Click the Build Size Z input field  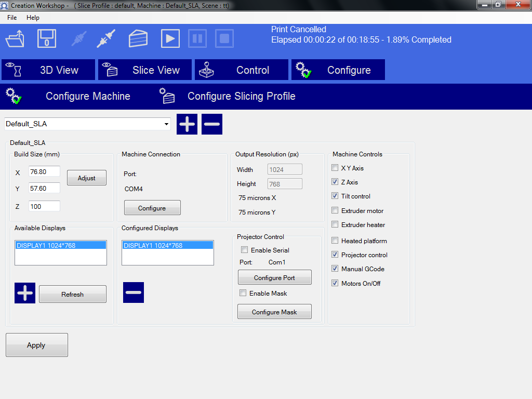pyautogui.click(x=44, y=206)
